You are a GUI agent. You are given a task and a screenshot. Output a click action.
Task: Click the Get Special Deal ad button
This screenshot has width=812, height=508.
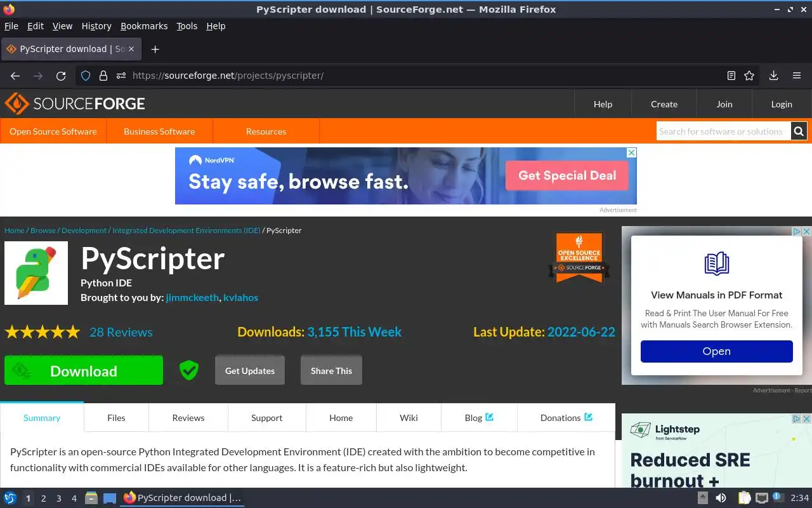[567, 176]
